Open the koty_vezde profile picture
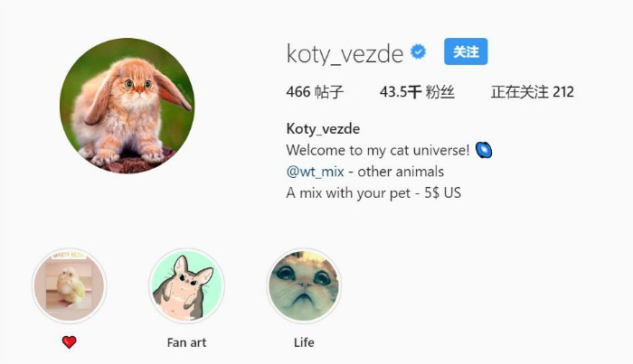The width and height of the screenshot is (633, 364). 128,106
